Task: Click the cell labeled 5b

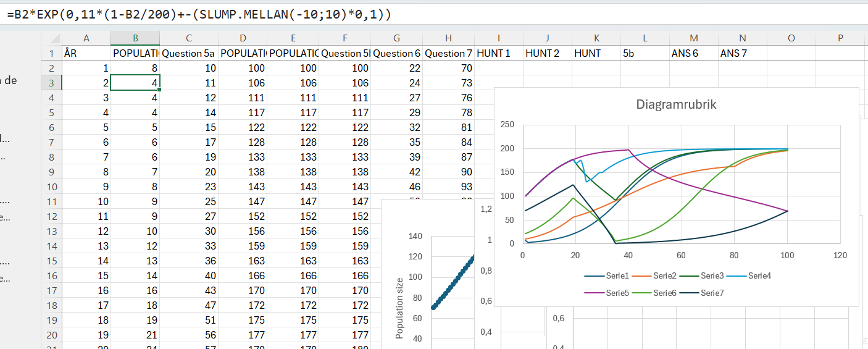Action: click(645, 53)
